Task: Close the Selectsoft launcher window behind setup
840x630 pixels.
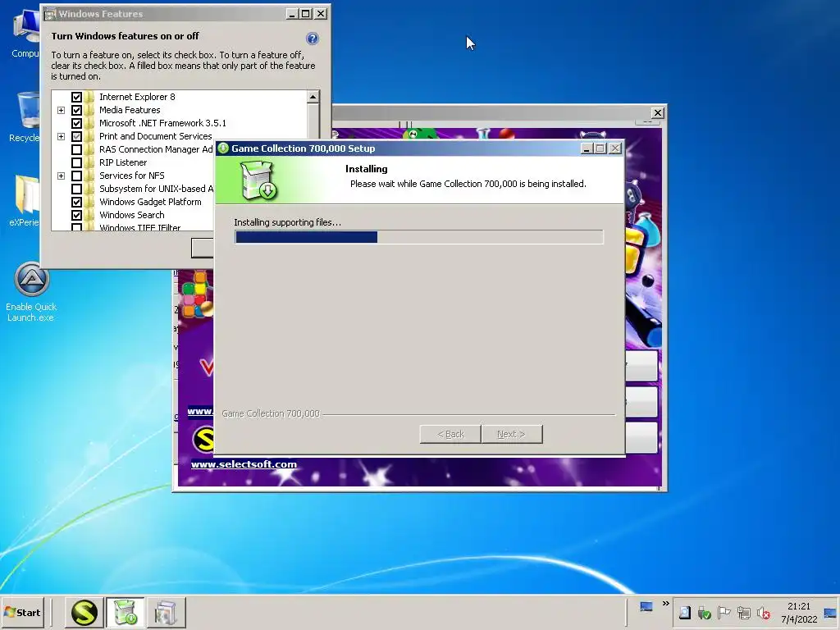Action: click(x=657, y=113)
